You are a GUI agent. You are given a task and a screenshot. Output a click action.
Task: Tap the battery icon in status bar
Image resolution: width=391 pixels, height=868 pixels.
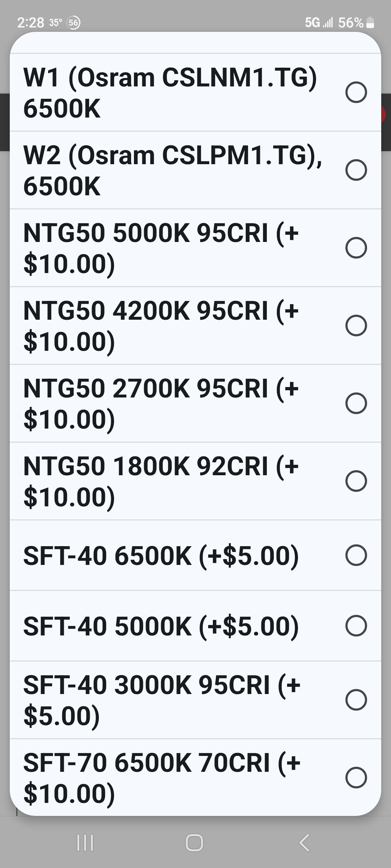[370, 23]
